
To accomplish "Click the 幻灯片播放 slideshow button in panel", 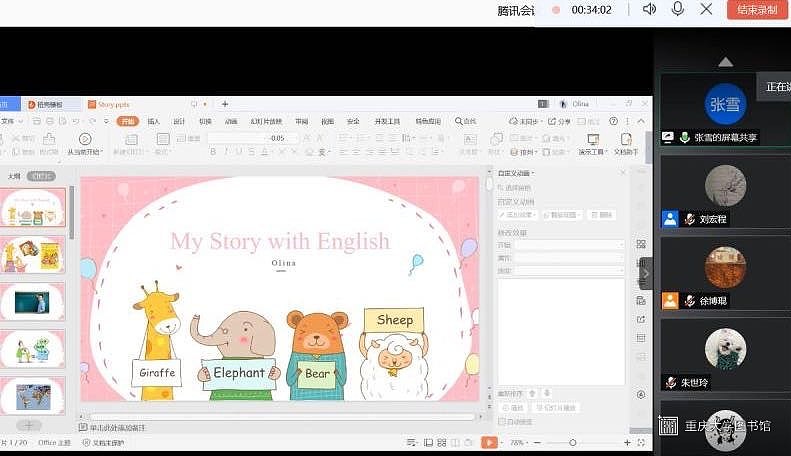I will 555,408.
